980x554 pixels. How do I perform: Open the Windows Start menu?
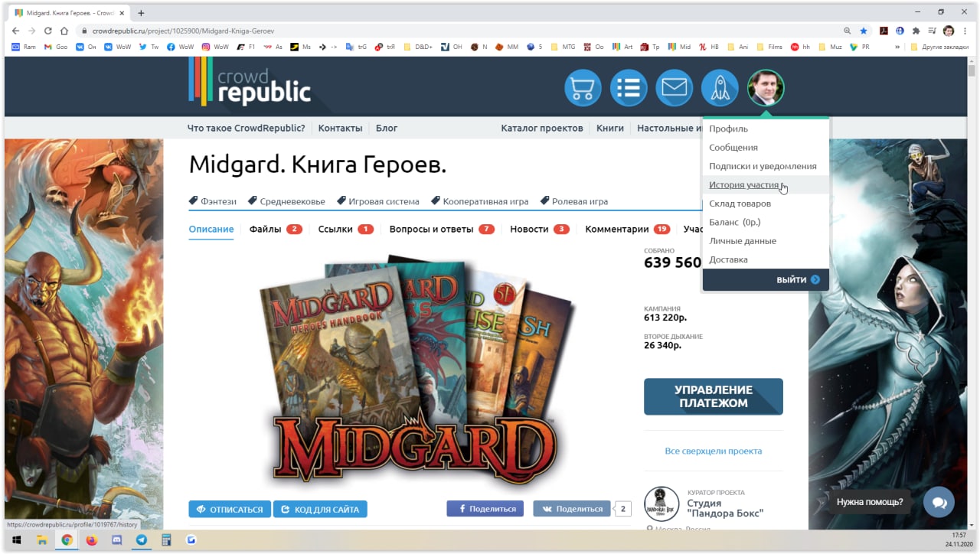point(16,540)
